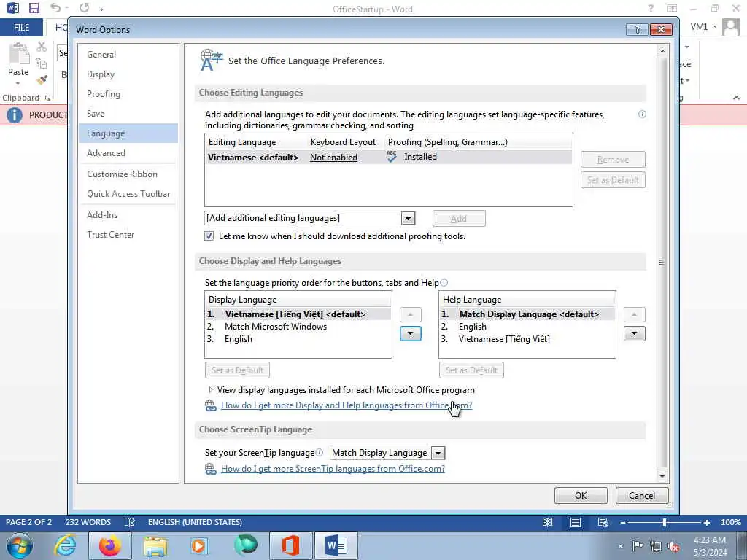
Task: Open Trust Center options category
Action: pos(128,234)
